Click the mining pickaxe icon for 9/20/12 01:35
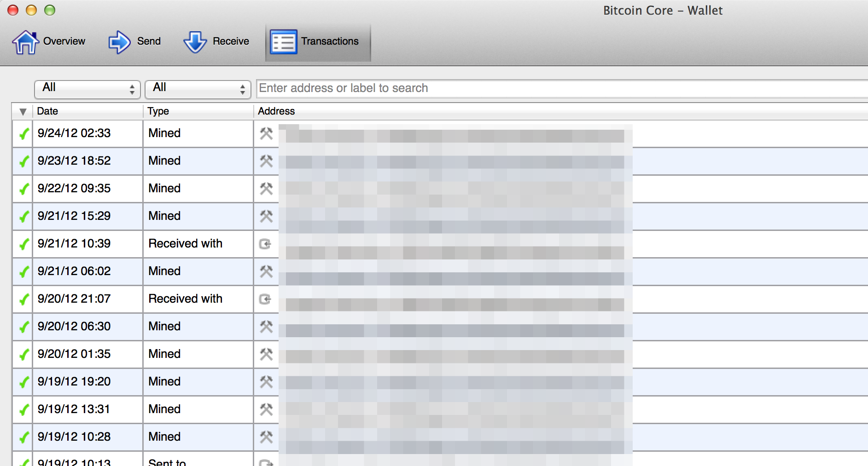The width and height of the screenshot is (868, 466). pos(266,354)
